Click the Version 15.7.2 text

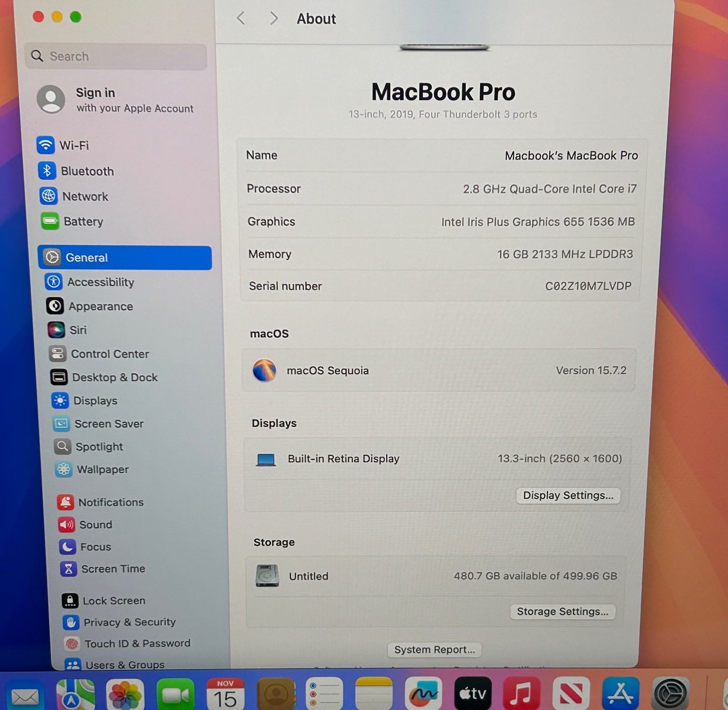(591, 370)
